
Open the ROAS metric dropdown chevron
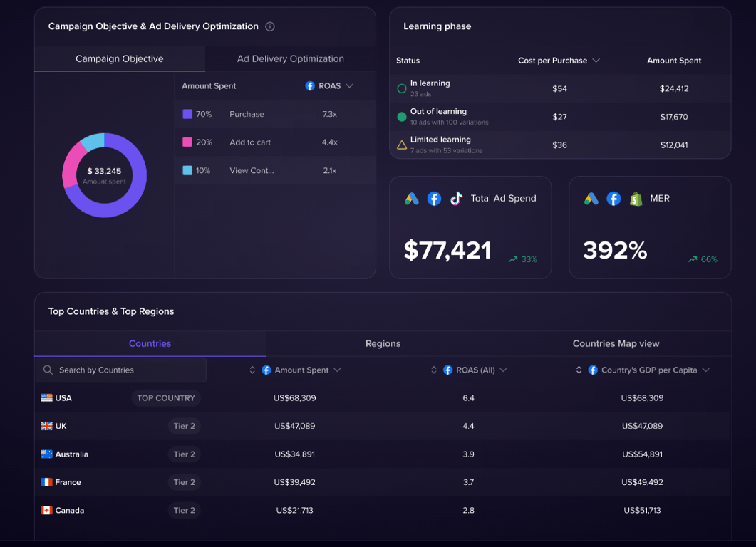click(350, 85)
